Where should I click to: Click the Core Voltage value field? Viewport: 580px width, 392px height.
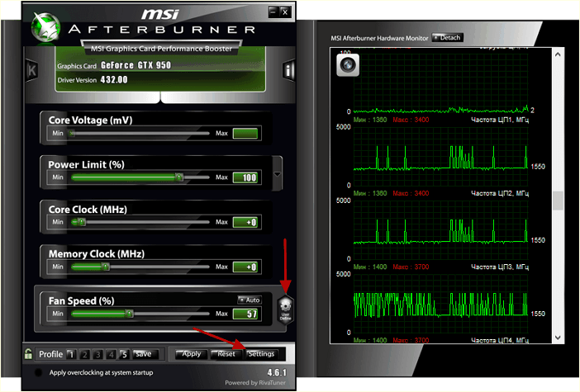click(x=245, y=134)
